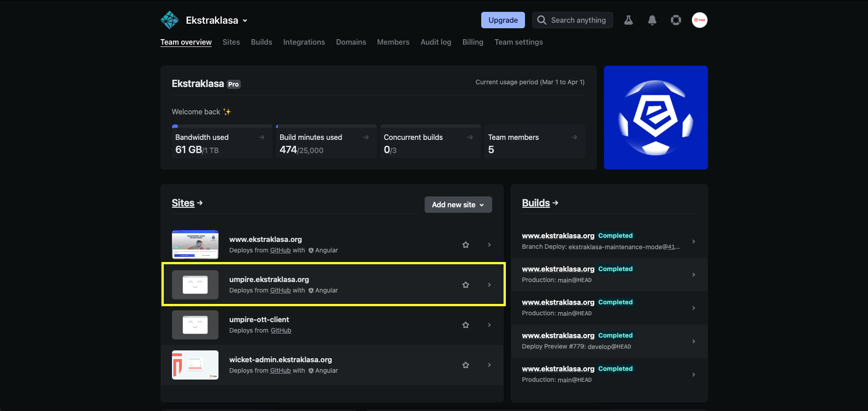Open the Sites section heading link
868x411 pixels.
pyautogui.click(x=187, y=203)
